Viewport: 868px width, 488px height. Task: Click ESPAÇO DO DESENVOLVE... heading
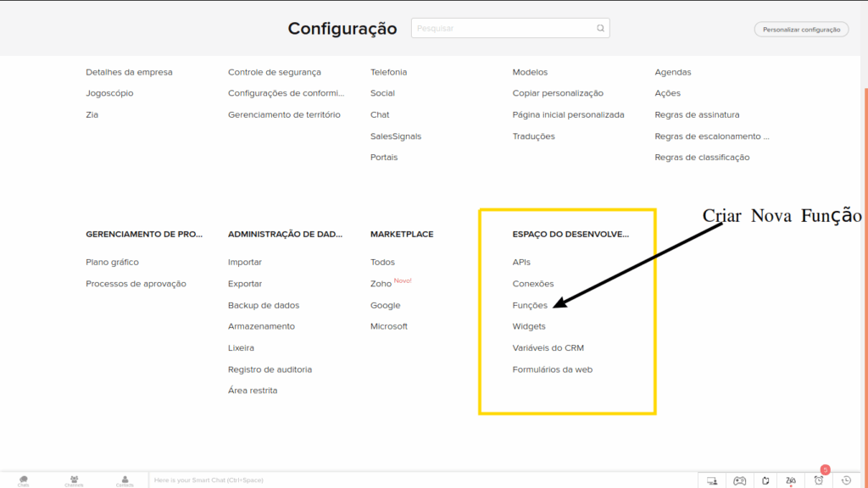(x=570, y=234)
